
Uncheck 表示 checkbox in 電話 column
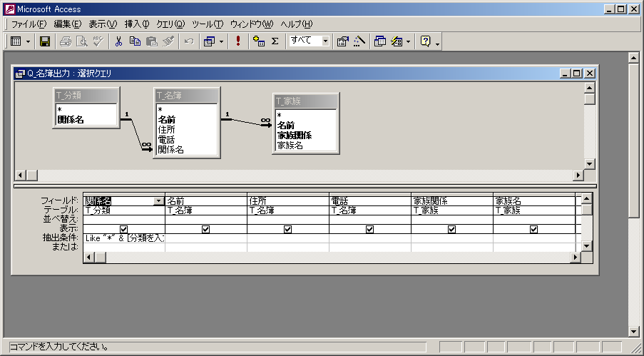[369, 229]
